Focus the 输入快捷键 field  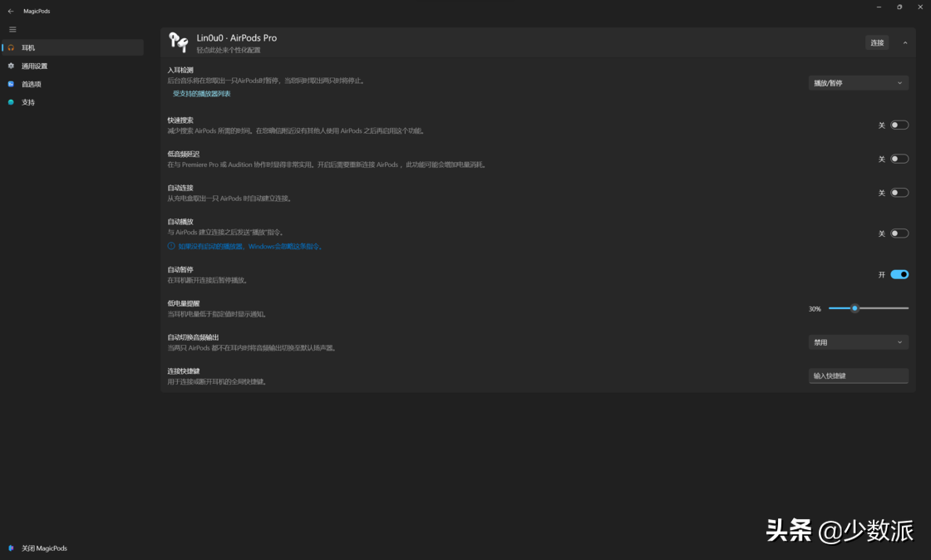pos(858,376)
